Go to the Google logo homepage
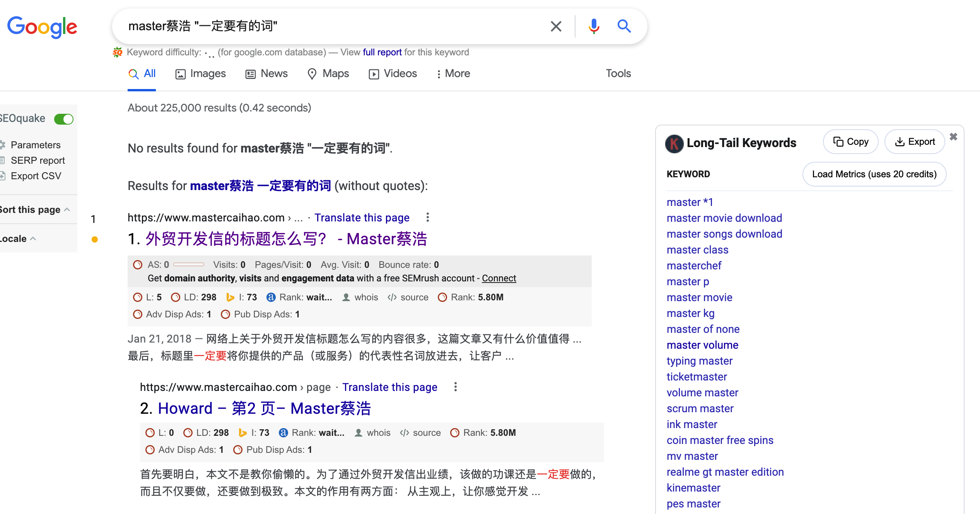This screenshot has height=514, width=980. coord(42,27)
